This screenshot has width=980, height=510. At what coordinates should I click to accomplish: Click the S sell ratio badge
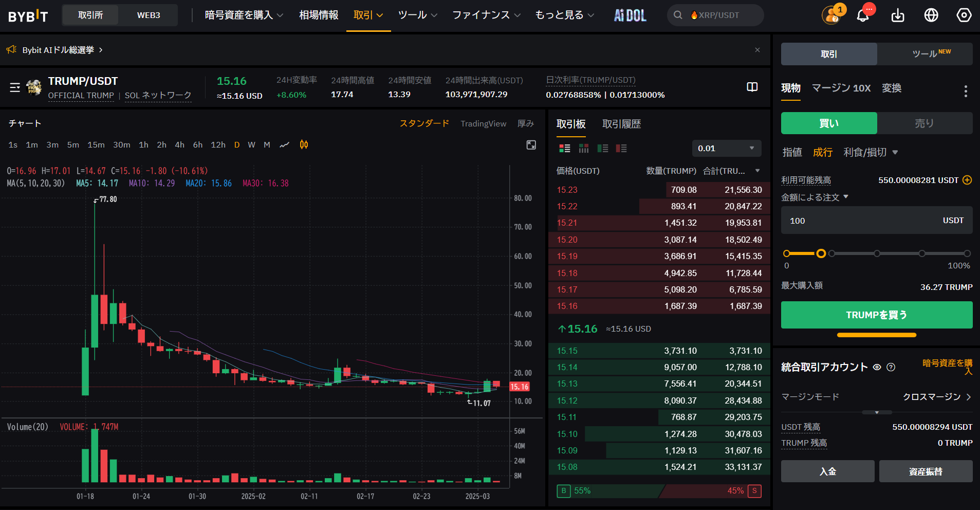754,491
